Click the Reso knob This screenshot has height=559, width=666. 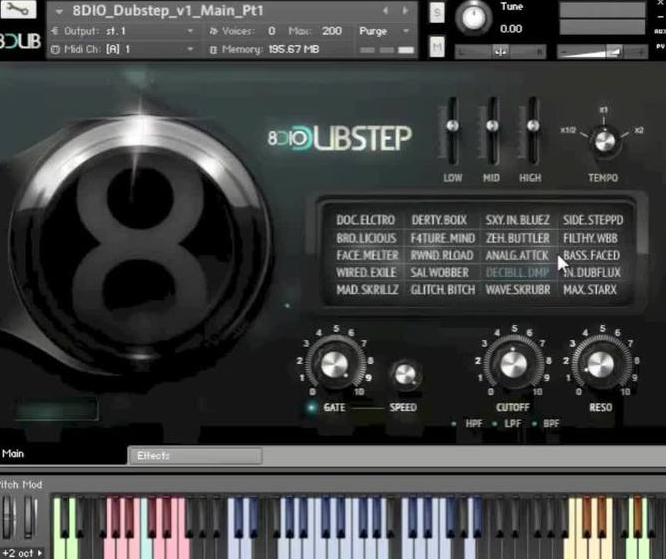pyautogui.click(x=600, y=363)
